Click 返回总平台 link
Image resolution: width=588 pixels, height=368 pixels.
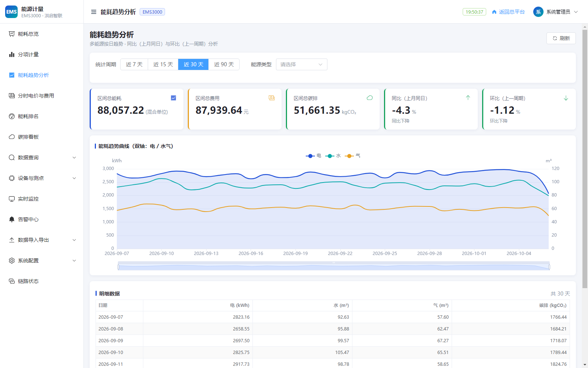pos(508,12)
